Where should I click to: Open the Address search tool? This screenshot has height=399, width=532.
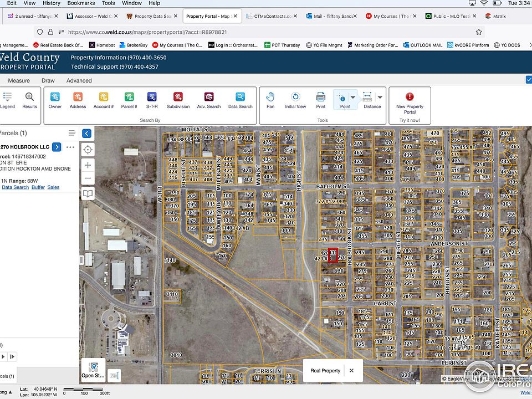click(x=78, y=100)
